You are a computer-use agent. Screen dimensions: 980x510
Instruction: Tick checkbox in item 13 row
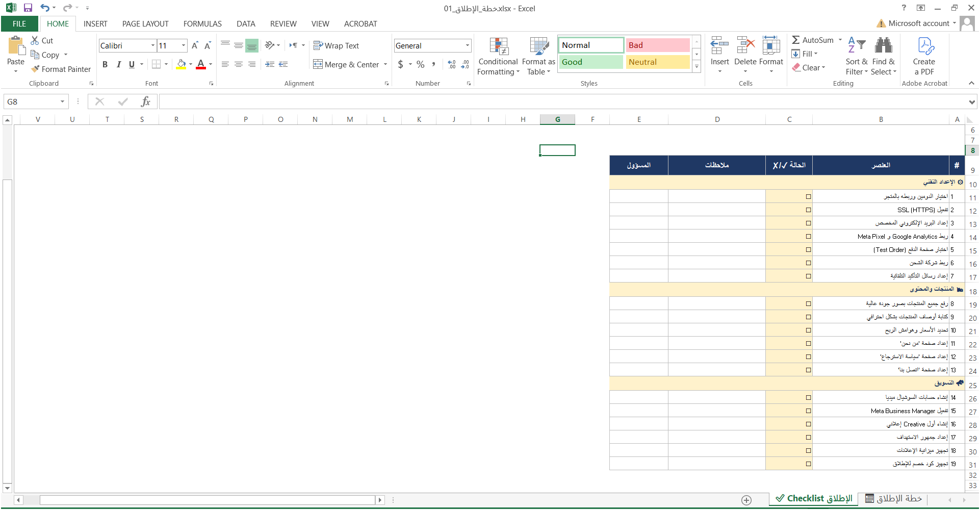pos(808,370)
